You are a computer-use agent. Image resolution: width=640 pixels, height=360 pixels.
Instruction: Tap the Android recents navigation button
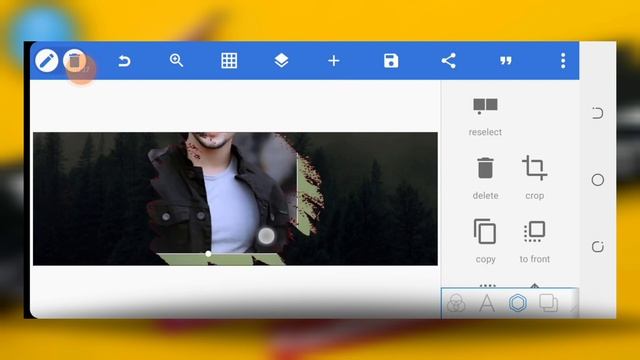[598, 247]
